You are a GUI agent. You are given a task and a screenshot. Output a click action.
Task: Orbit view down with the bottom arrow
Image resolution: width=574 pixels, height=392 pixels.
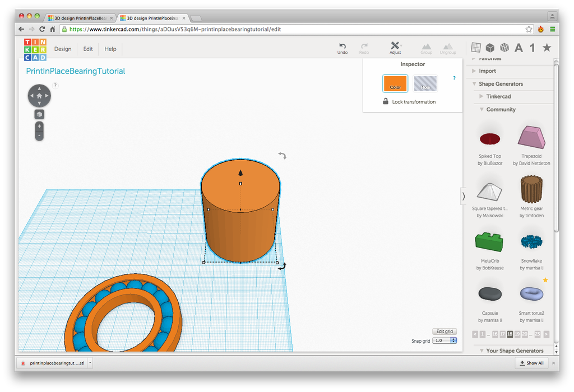click(x=39, y=104)
